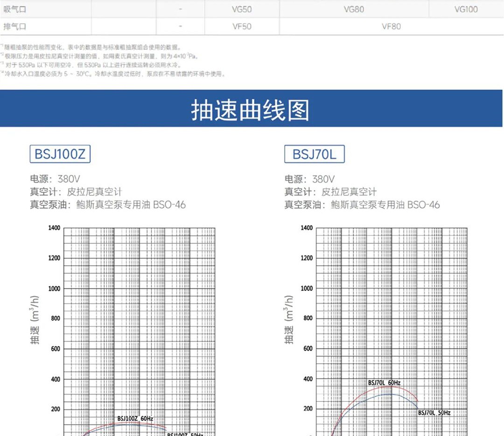Click the 1400 axis value on left chart

click(x=54, y=228)
